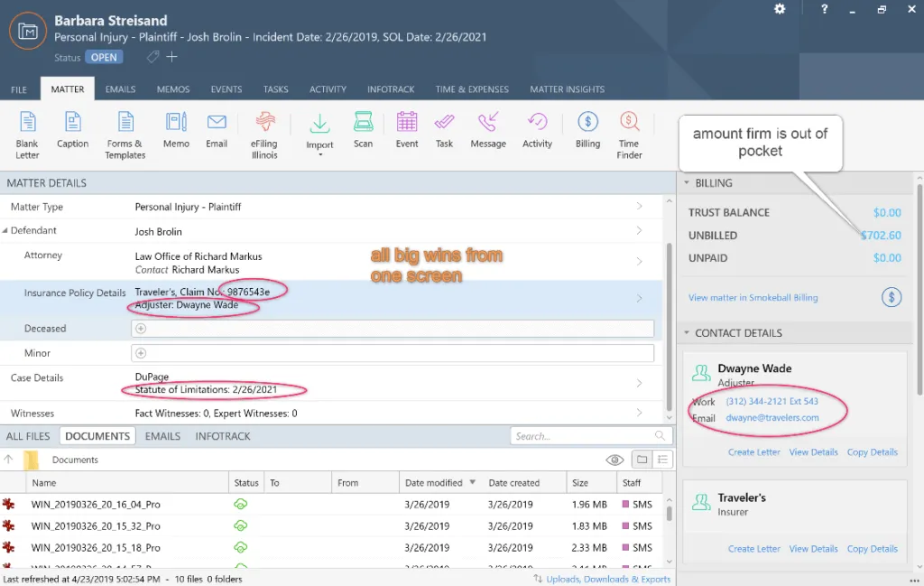View Details for Dwayne Wade

tap(813, 452)
